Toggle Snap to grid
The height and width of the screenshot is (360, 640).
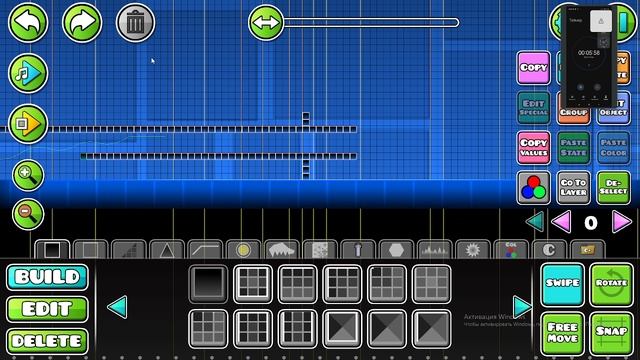pos(611,333)
